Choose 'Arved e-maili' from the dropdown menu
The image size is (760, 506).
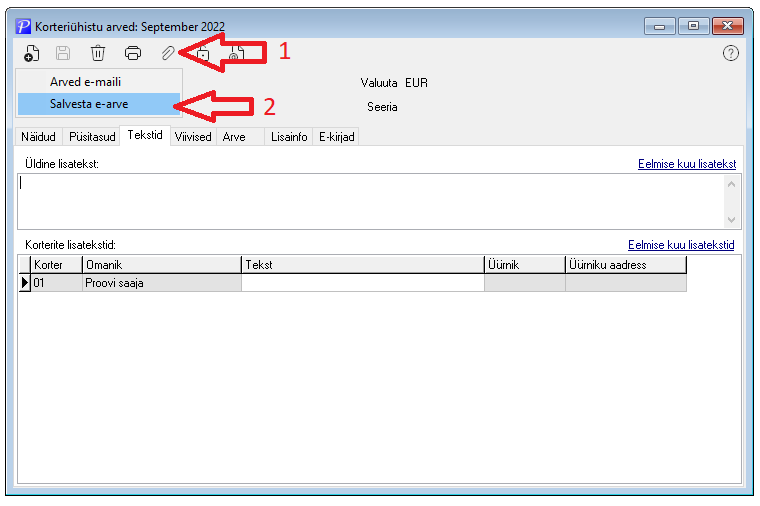click(x=99, y=82)
